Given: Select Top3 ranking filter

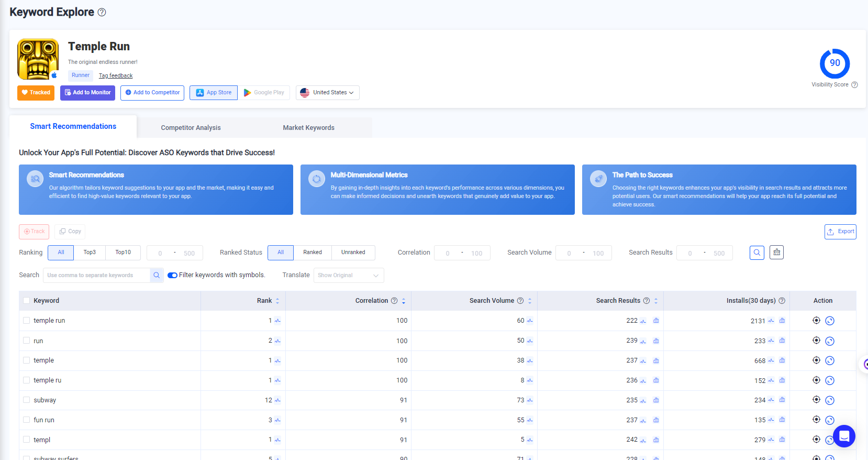Looking at the screenshot, I should coord(90,253).
